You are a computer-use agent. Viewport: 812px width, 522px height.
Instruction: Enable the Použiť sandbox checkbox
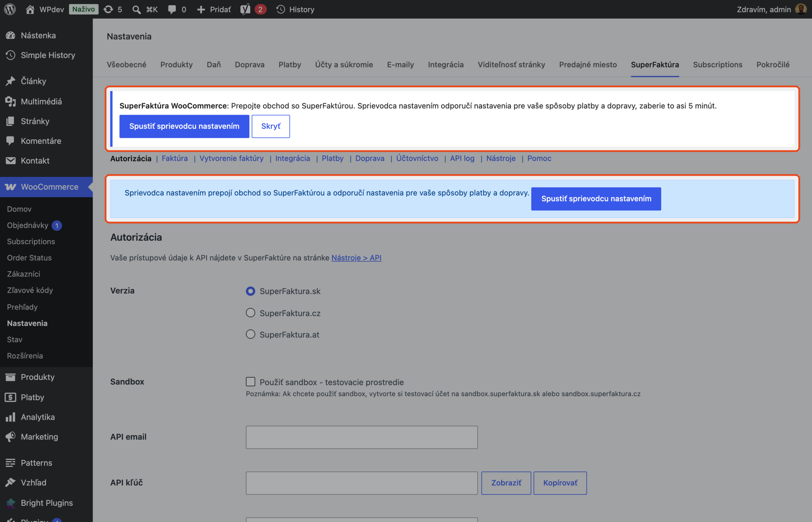pyautogui.click(x=251, y=382)
